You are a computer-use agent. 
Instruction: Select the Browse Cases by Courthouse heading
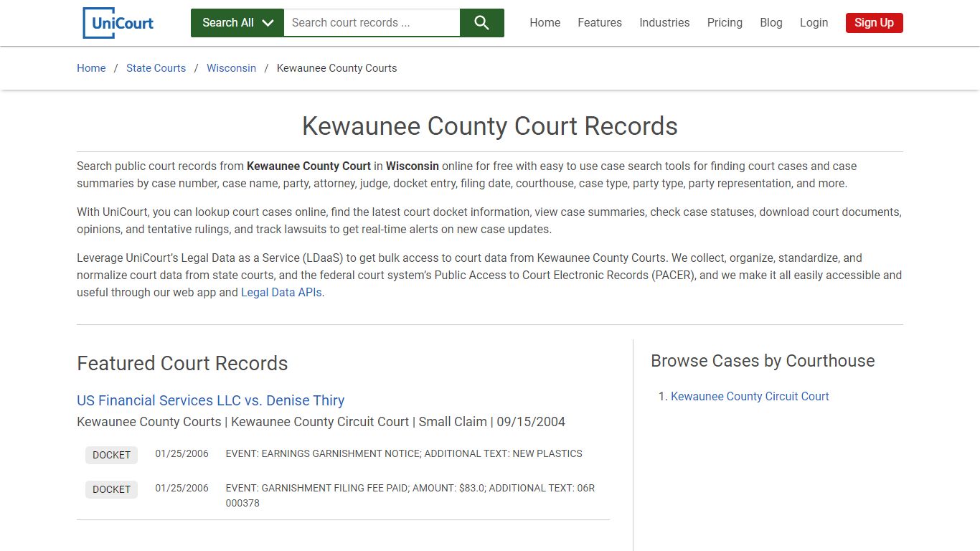(x=763, y=361)
